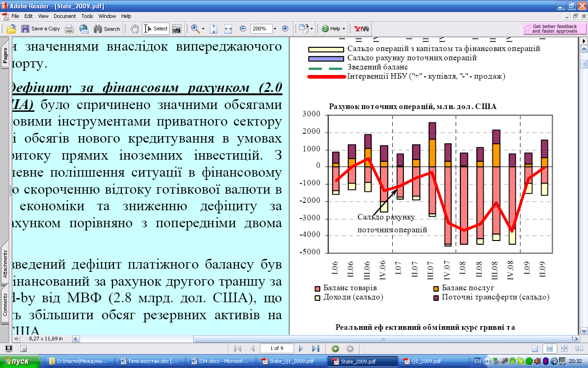Click the Поточні трансферти legend swatch
The height and width of the screenshot is (368, 588).
436,298
